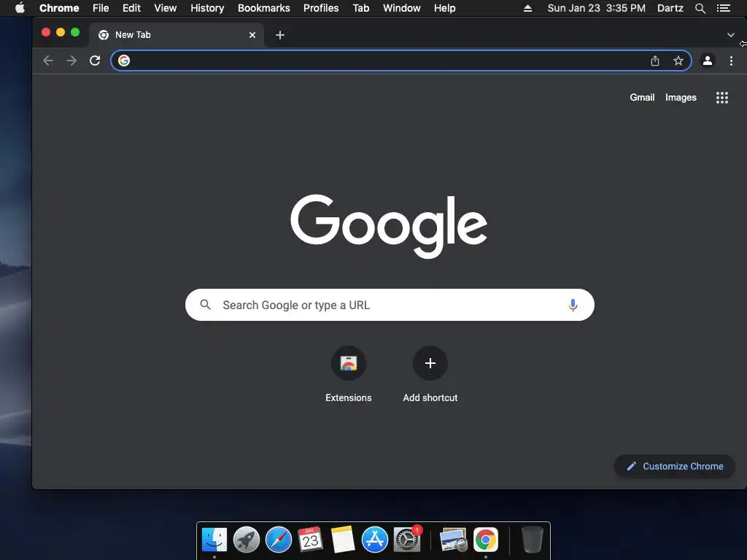The image size is (747, 560).
Task: Bookmark this tab with star icon
Action: (x=678, y=61)
